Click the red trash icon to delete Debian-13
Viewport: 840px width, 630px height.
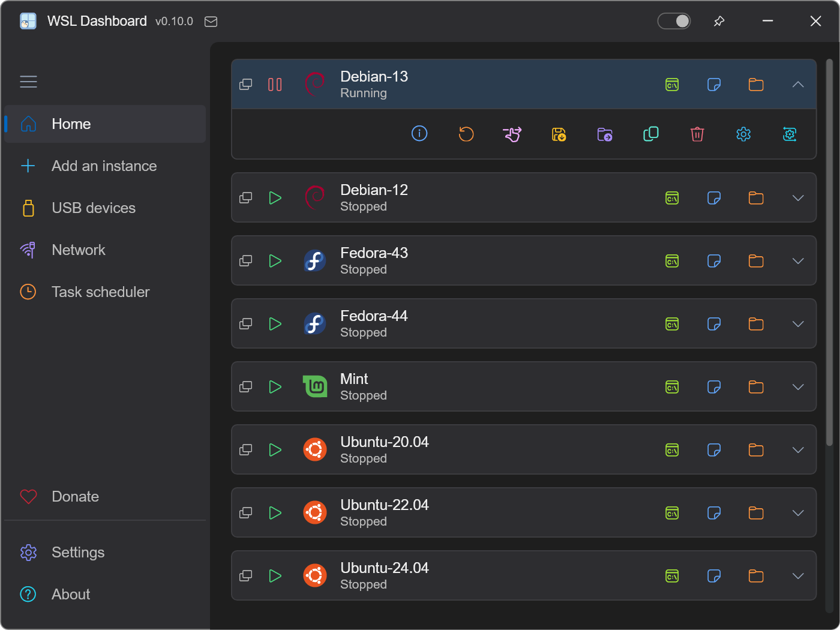point(697,134)
